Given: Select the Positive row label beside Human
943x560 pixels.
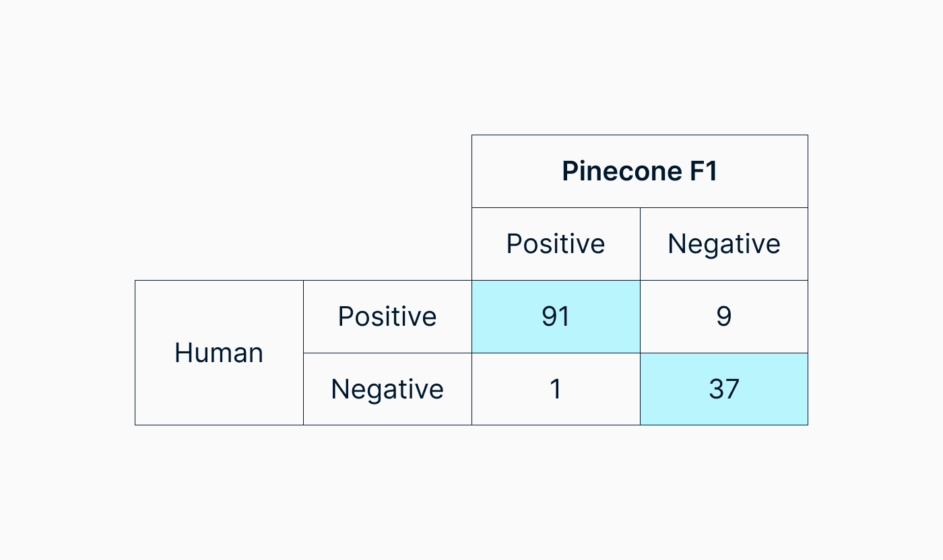Looking at the screenshot, I should 387,316.
